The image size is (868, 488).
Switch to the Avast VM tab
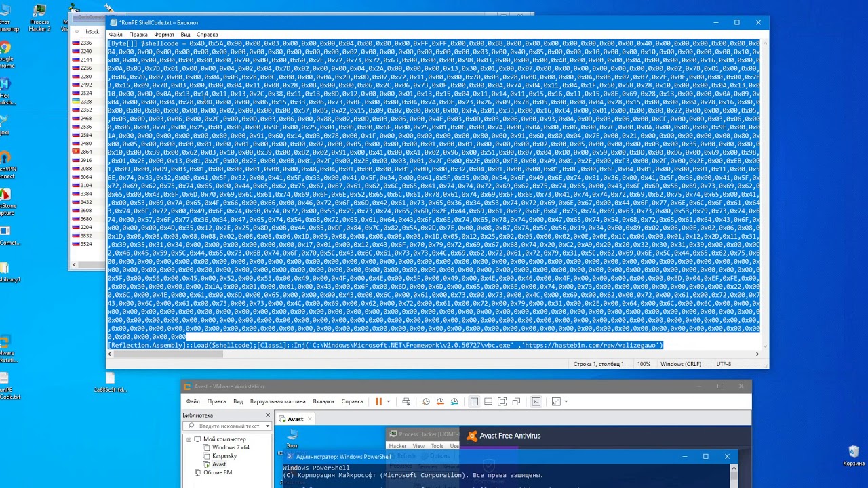[x=296, y=419]
